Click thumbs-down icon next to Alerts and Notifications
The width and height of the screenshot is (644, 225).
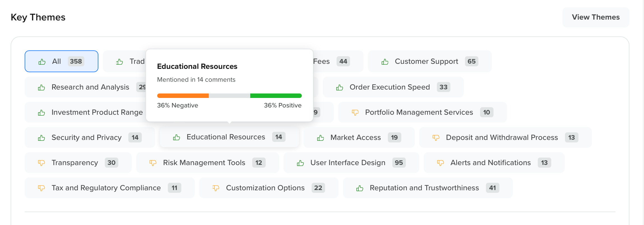440,163
